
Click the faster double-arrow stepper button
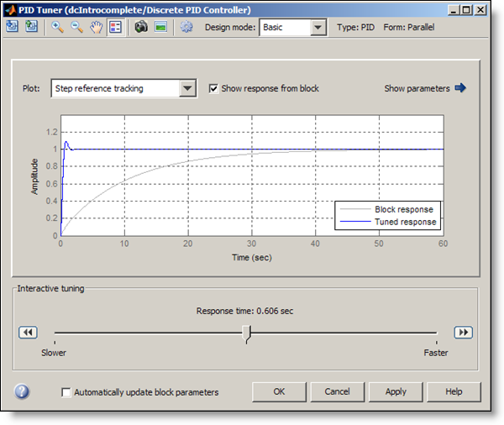pos(463,333)
